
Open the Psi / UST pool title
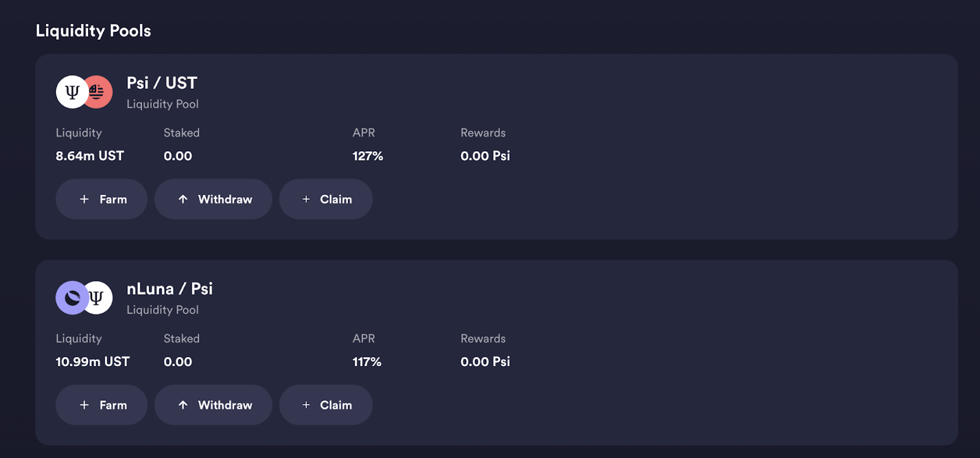(162, 83)
